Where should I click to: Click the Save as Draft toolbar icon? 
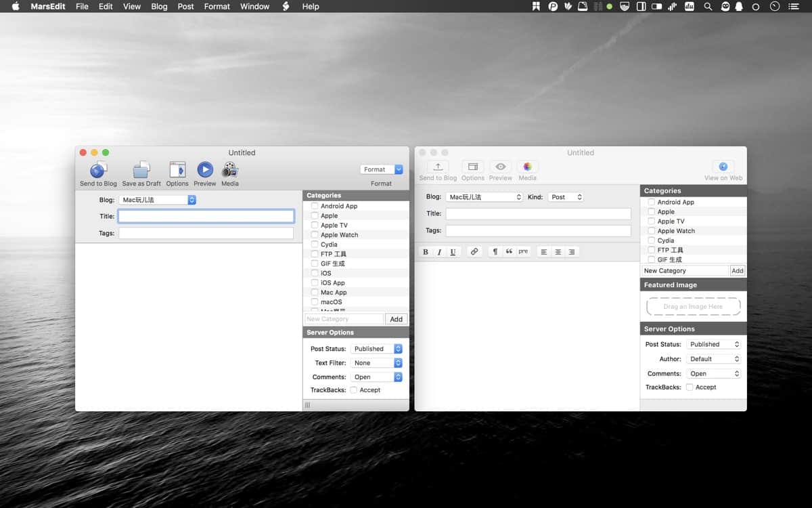[x=141, y=170]
